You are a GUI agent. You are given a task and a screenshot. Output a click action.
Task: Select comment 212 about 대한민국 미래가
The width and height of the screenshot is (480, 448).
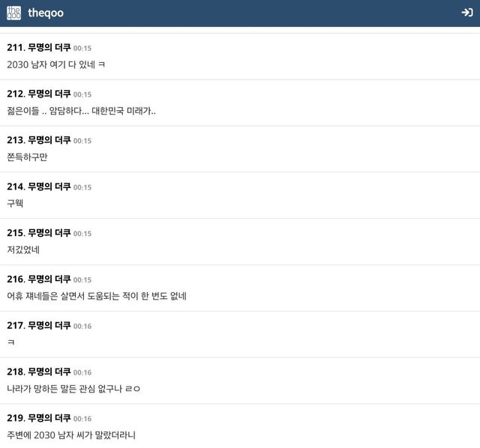tap(82, 111)
